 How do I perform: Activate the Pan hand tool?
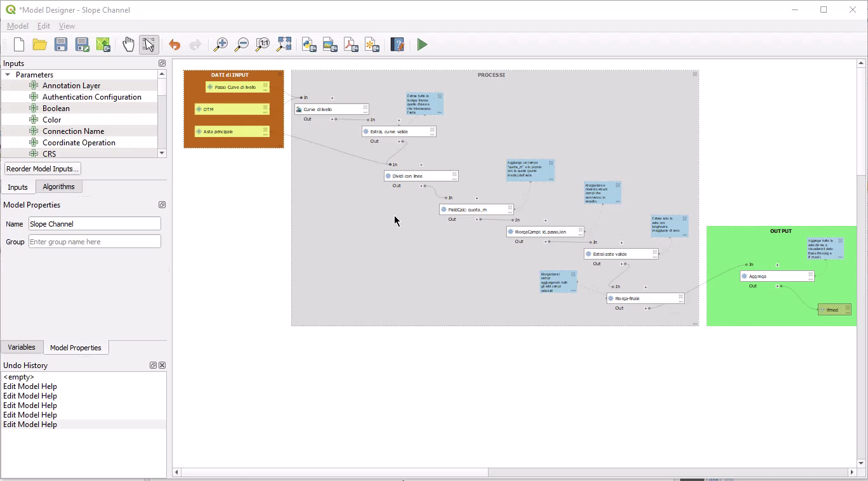[128, 44]
